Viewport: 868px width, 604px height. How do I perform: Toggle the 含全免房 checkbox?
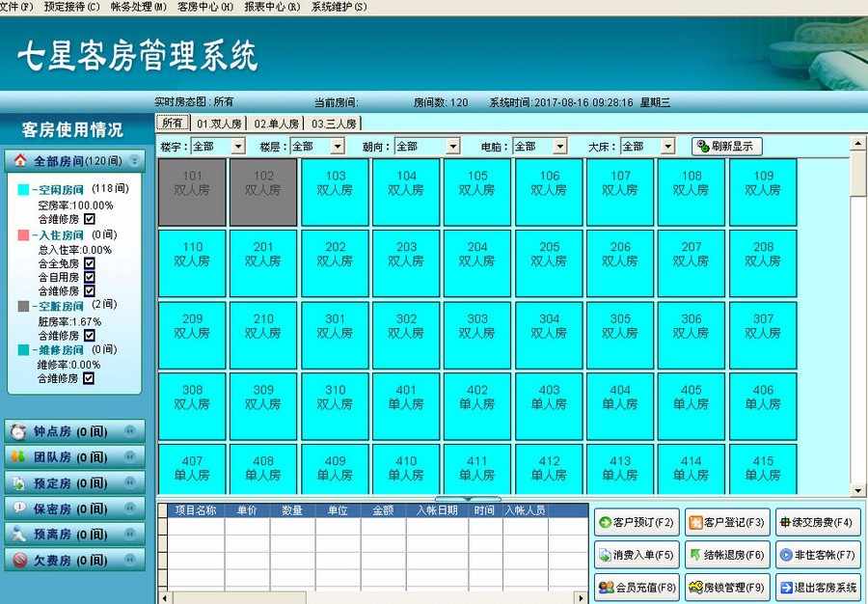pos(89,263)
